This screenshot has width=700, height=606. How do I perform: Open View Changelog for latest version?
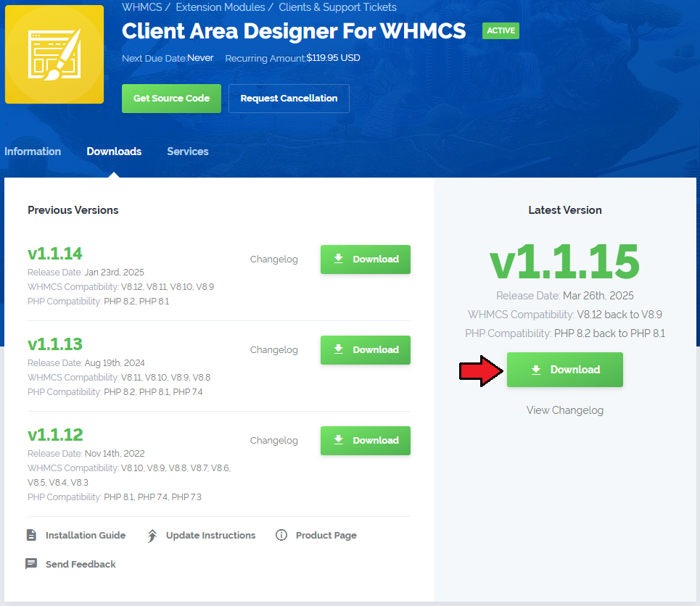tap(565, 410)
